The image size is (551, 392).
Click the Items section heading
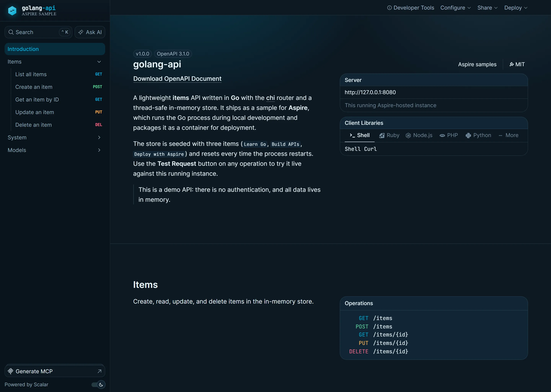pyautogui.click(x=145, y=285)
